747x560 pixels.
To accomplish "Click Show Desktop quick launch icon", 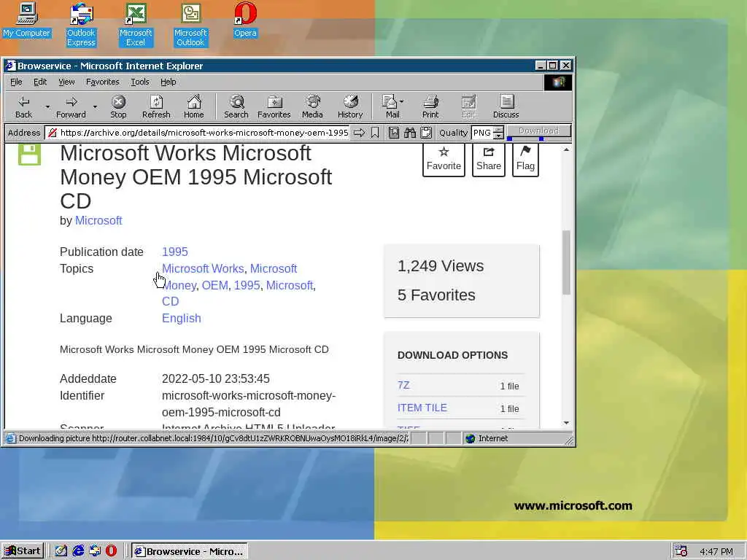I will [x=61, y=551].
